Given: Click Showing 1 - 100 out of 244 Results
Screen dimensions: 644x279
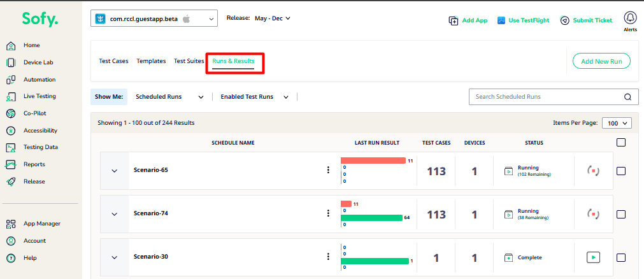Looking at the screenshot, I should point(147,123).
